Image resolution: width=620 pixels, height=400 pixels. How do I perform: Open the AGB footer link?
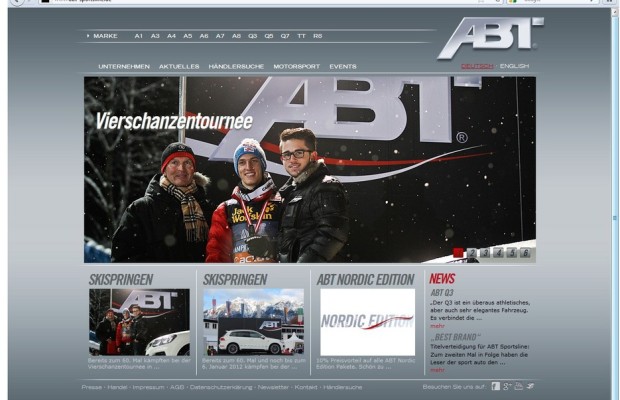[x=177, y=387]
